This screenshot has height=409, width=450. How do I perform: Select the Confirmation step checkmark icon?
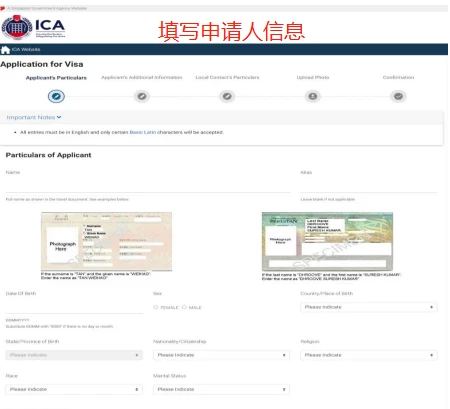coord(398,96)
